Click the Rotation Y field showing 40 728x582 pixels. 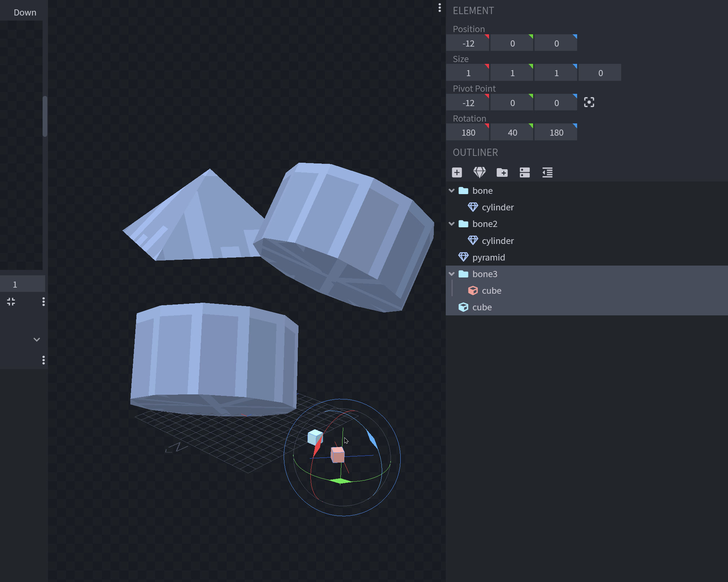[x=512, y=132]
